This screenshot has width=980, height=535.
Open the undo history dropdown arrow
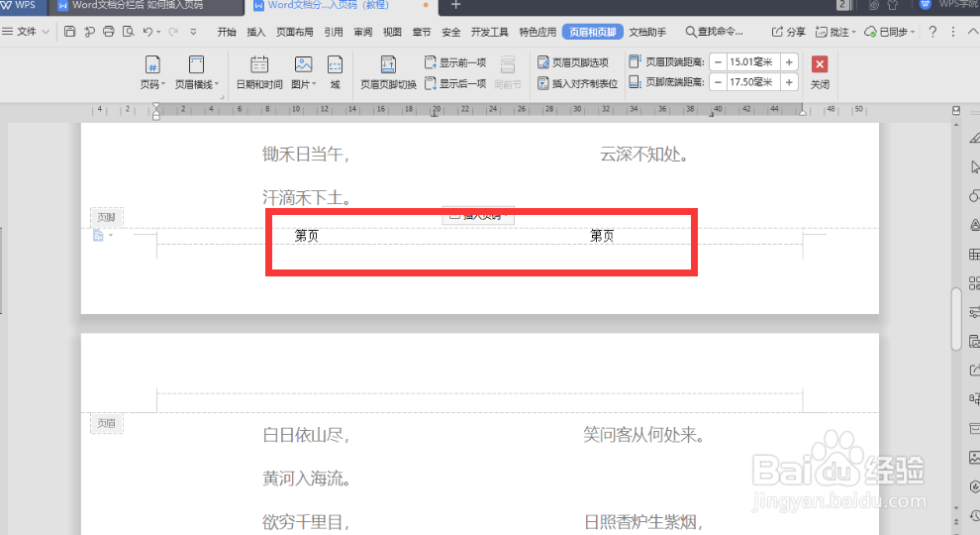point(158,32)
